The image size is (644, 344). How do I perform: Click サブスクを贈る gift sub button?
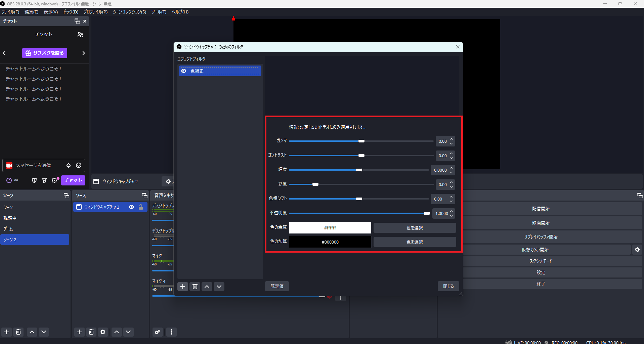coord(45,53)
